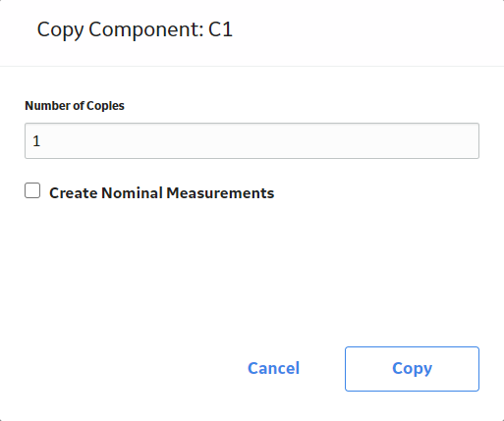Choose Cancel to abort the copy
The height and width of the screenshot is (421, 504).
273,368
